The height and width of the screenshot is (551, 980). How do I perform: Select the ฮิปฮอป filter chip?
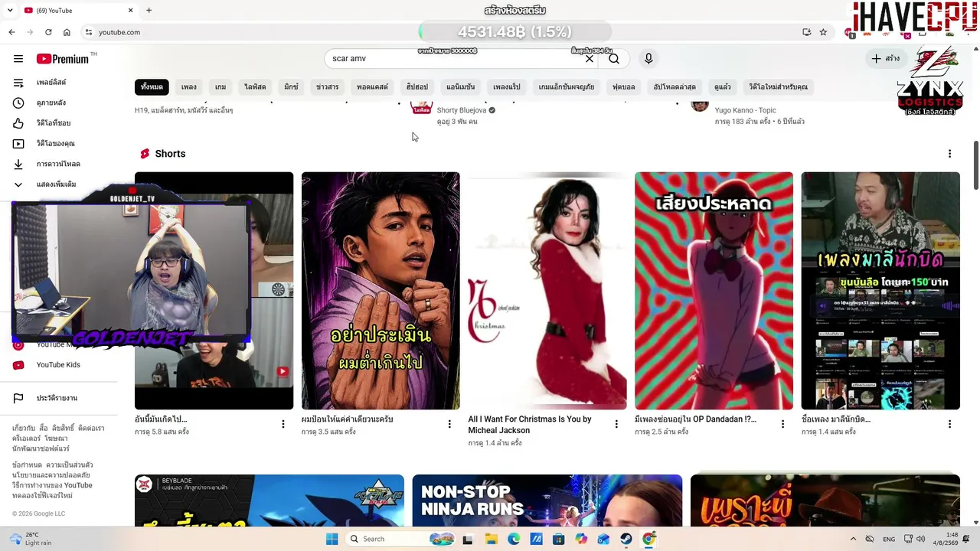417,87
